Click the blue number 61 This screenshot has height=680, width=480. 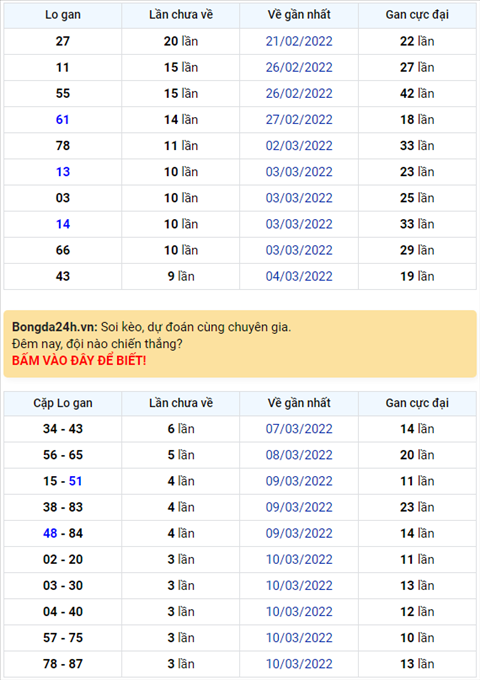point(62,120)
